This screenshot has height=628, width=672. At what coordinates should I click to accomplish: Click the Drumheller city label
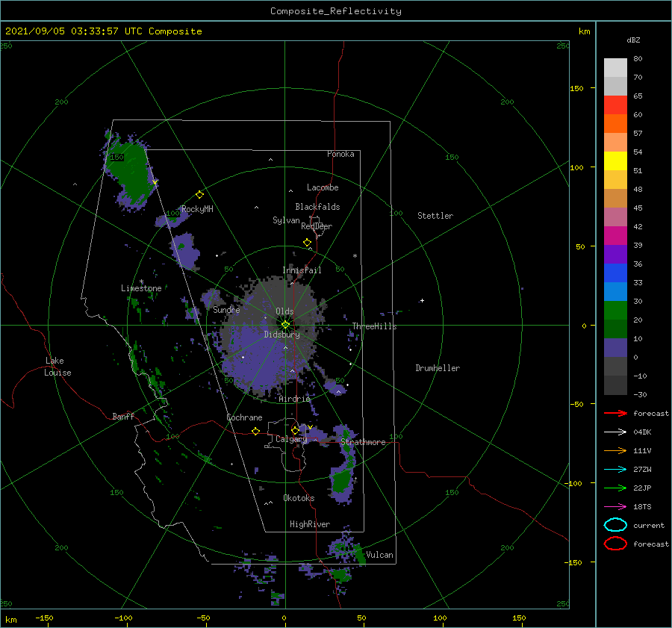(437, 368)
